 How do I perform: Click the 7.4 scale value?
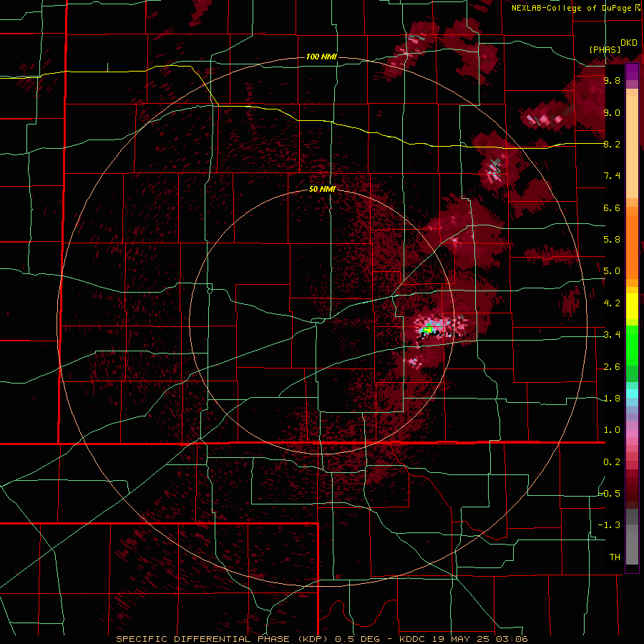pyautogui.click(x=612, y=176)
